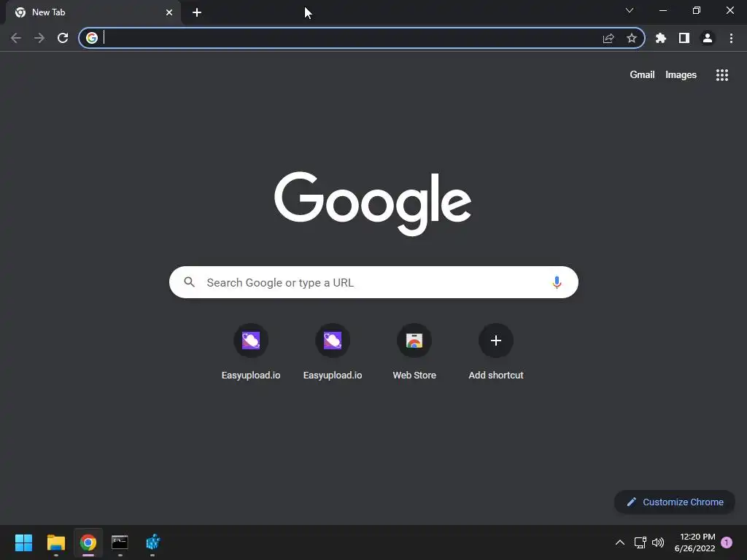Click the Chrome taskbar icon
The width and height of the screenshot is (747, 560).
[x=88, y=542]
